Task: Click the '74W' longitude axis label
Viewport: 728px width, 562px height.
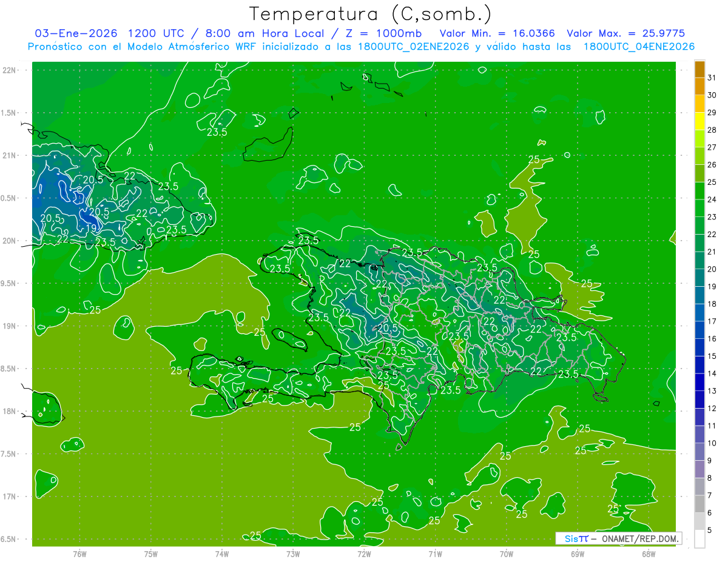Action: pos(222,554)
